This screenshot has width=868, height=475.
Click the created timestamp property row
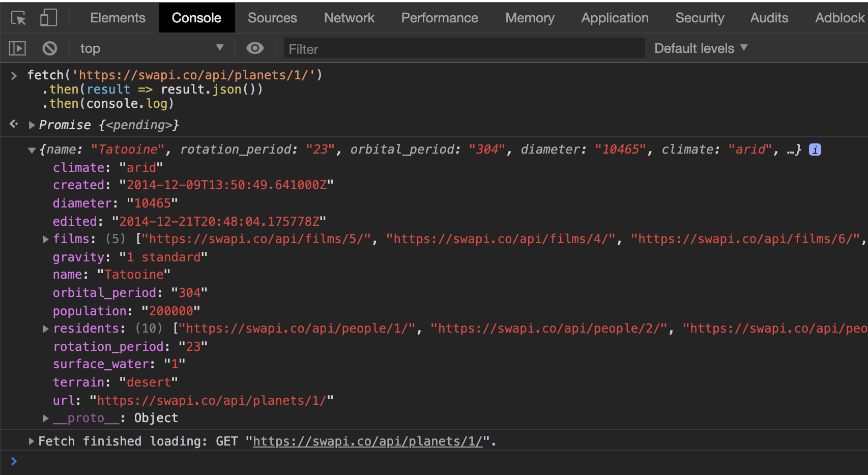point(193,185)
